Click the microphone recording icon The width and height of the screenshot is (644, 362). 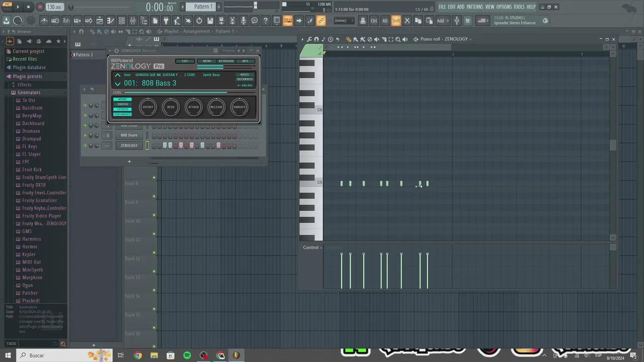[x=244, y=21]
